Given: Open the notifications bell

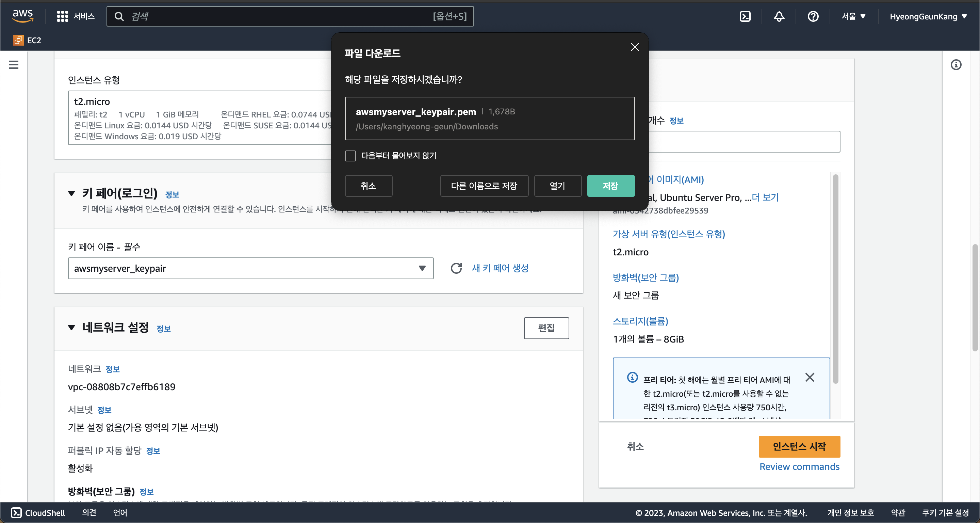Looking at the screenshot, I should [x=779, y=16].
